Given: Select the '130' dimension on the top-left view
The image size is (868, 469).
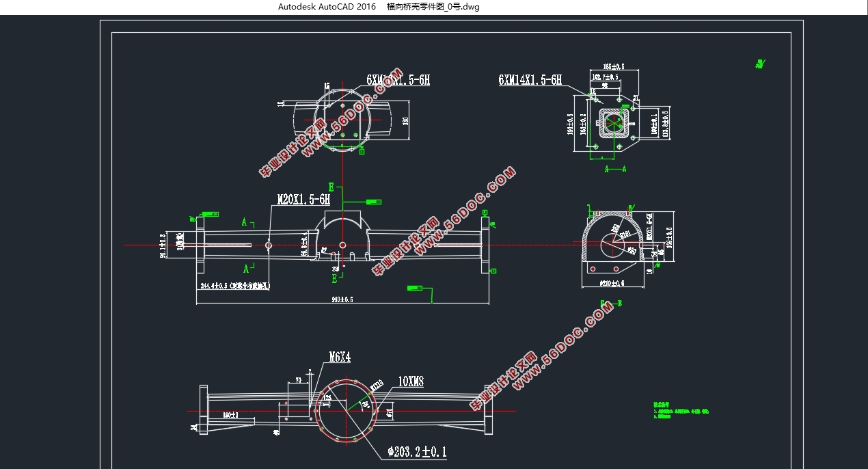Looking at the screenshot, I should (405, 120).
